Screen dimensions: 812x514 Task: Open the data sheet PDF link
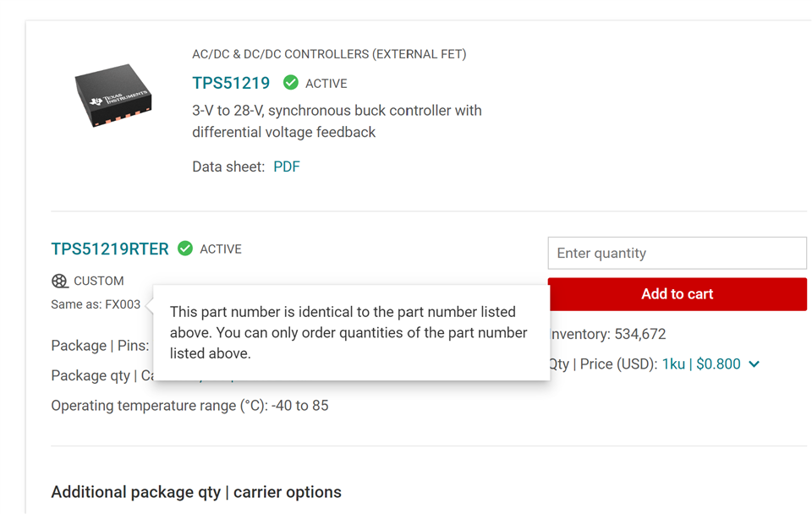click(x=287, y=167)
